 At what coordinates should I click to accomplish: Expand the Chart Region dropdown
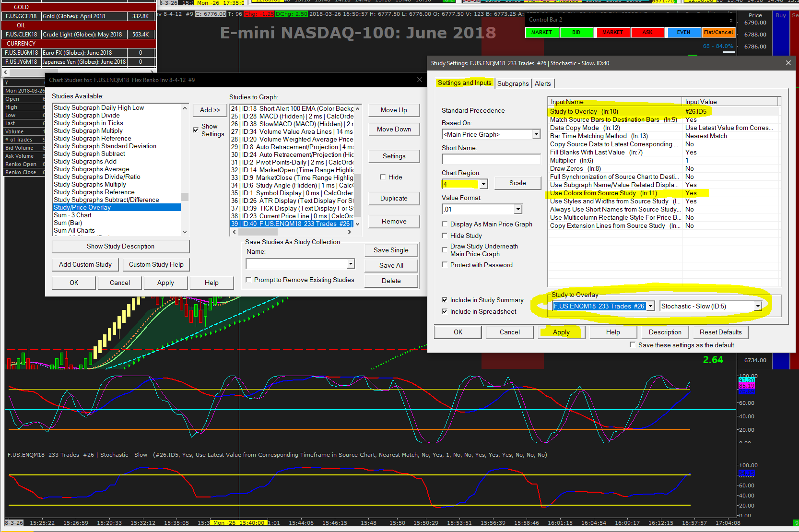(483, 184)
